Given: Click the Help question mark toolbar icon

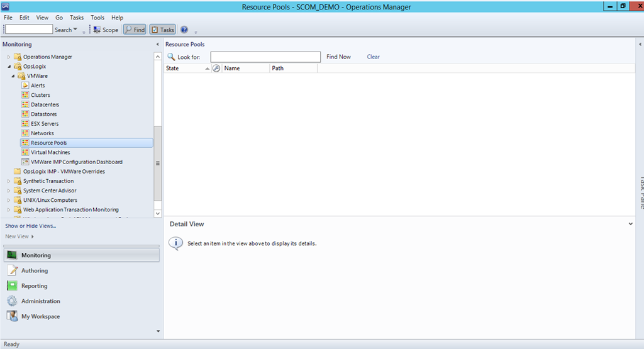Looking at the screenshot, I should (x=184, y=30).
